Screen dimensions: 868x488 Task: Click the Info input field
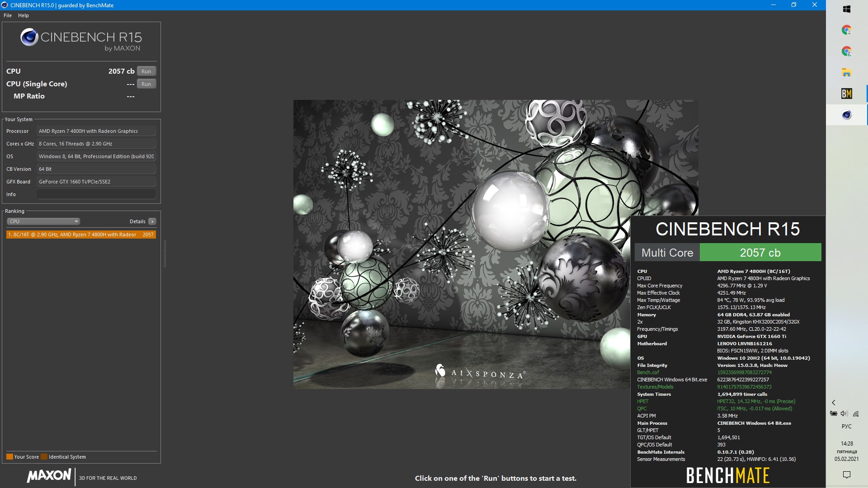(x=96, y=194)
